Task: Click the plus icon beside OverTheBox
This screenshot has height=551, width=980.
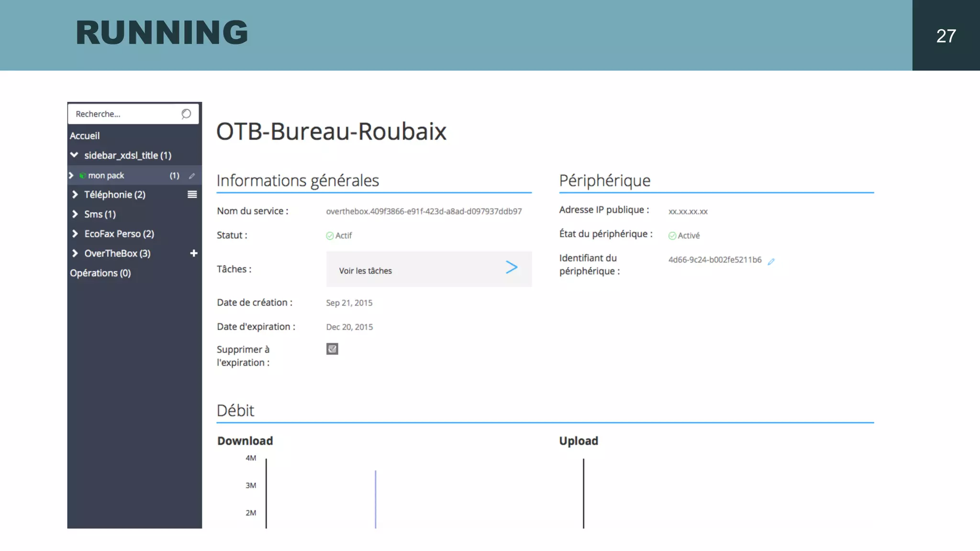Action: (x=193, y=253)
